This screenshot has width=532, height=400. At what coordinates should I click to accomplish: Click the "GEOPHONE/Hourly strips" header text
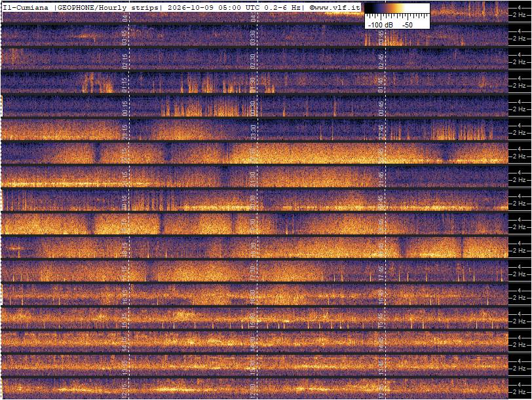[107, 7]
